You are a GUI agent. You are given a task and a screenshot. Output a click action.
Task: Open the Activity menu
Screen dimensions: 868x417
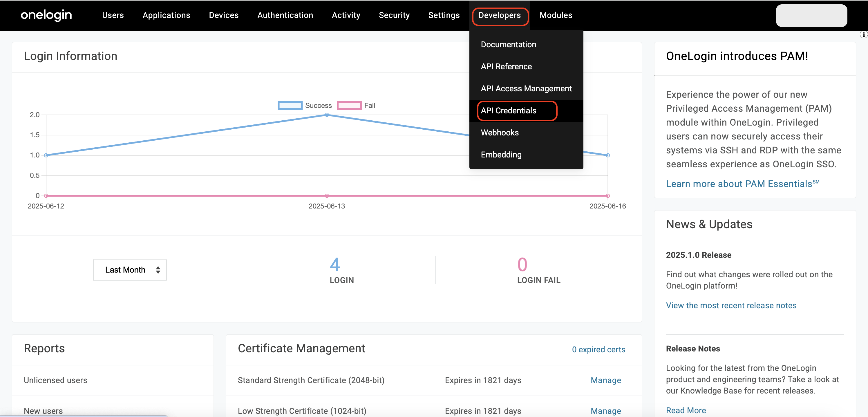(x=346, y=15)
